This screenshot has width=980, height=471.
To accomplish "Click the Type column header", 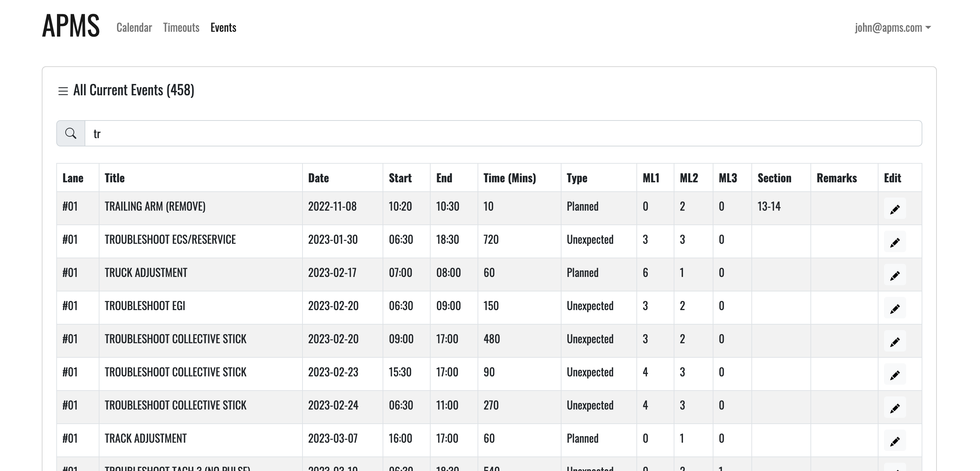I will 577,178.
